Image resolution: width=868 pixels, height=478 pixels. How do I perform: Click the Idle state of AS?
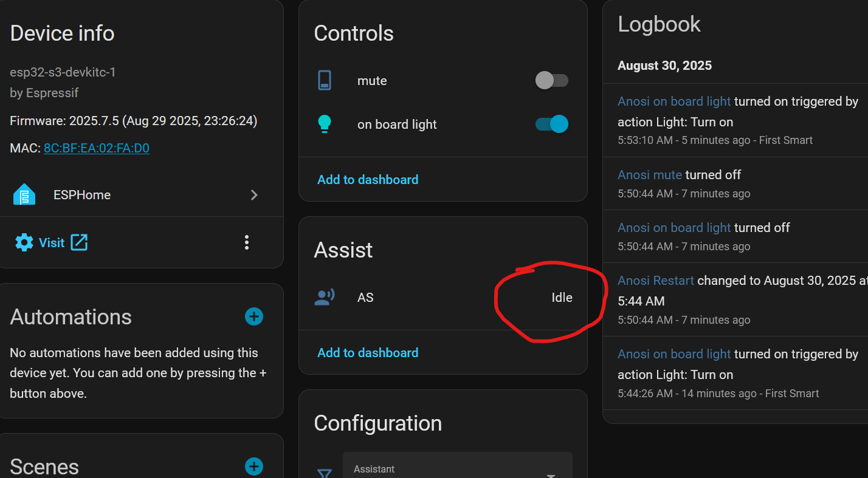click(x=562, y=298)
